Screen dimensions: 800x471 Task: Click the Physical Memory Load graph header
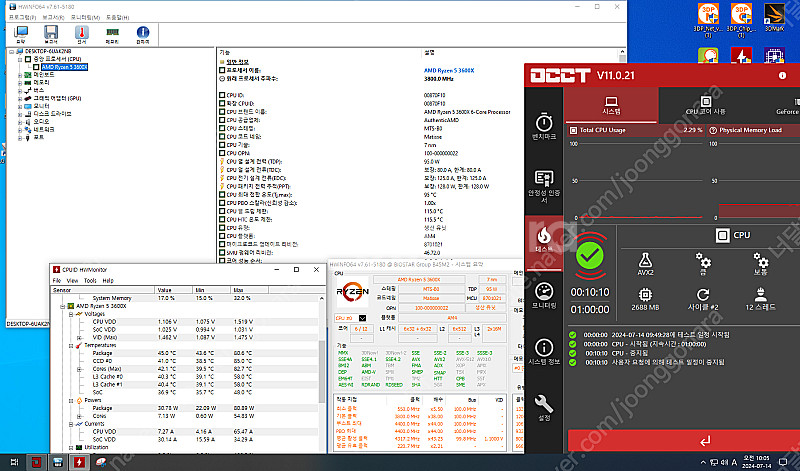point(753,130)
